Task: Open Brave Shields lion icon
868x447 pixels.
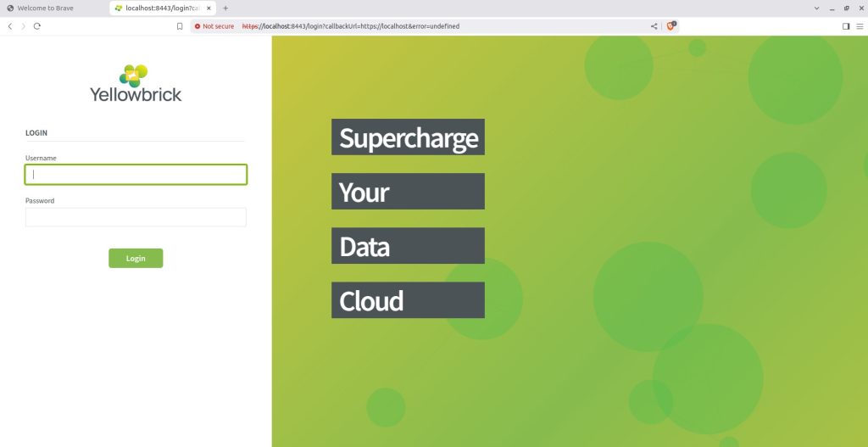Action: pyautogui.click(x=671, y=26)
